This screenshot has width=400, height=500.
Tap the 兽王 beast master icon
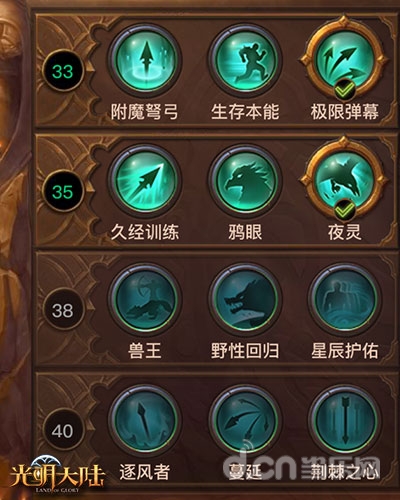(x=145, y=300)
